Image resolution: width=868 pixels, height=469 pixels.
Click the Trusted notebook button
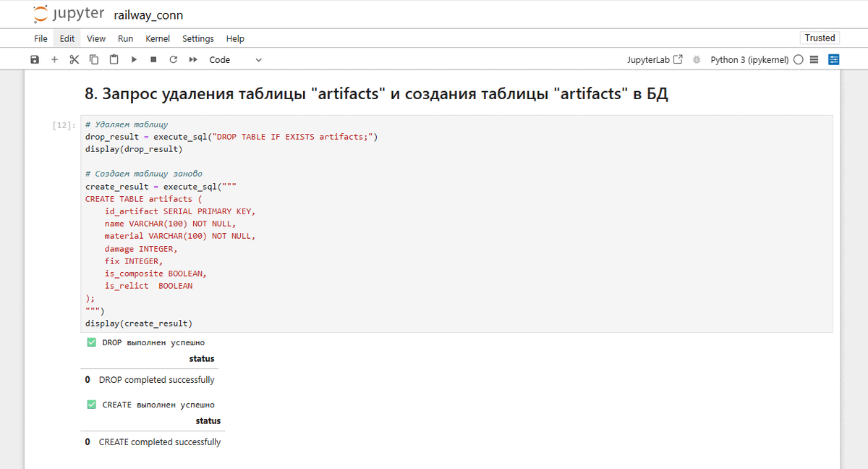click(820, 38)
